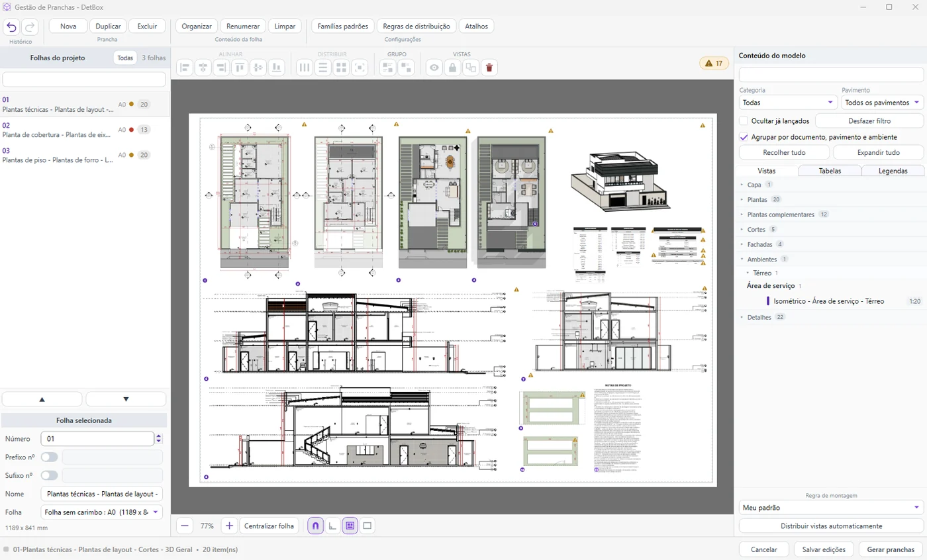Enable the Prefixo nº toggle switch
Viewport: 927px width, 560px height.
coord(50,457)
